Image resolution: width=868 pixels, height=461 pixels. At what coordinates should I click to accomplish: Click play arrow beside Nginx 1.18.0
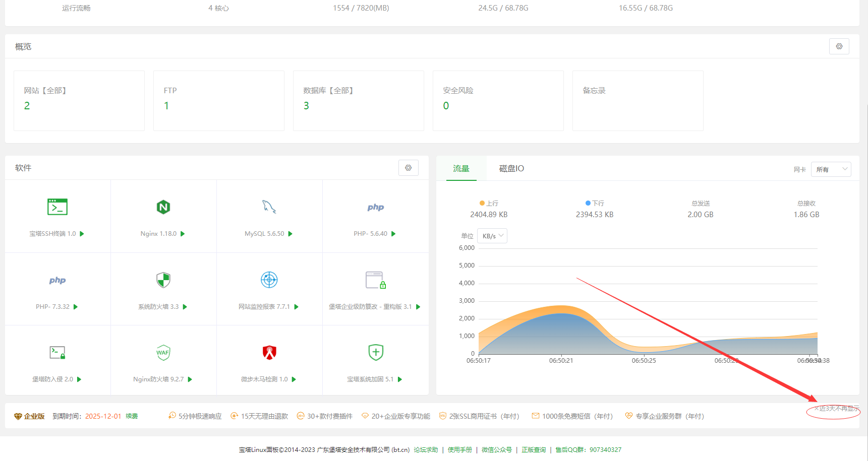[x=183, y=234]
